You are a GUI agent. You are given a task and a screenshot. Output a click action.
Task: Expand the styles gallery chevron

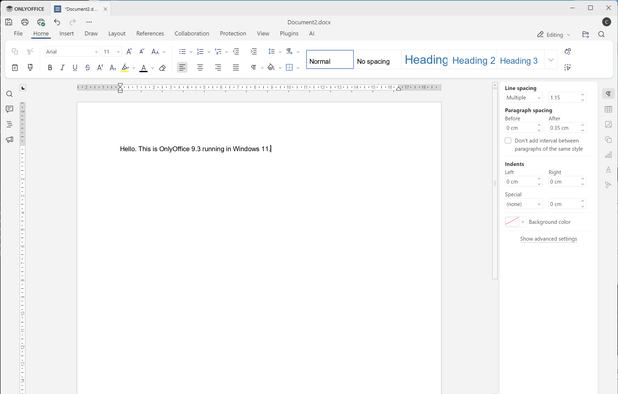click(551, 60)
